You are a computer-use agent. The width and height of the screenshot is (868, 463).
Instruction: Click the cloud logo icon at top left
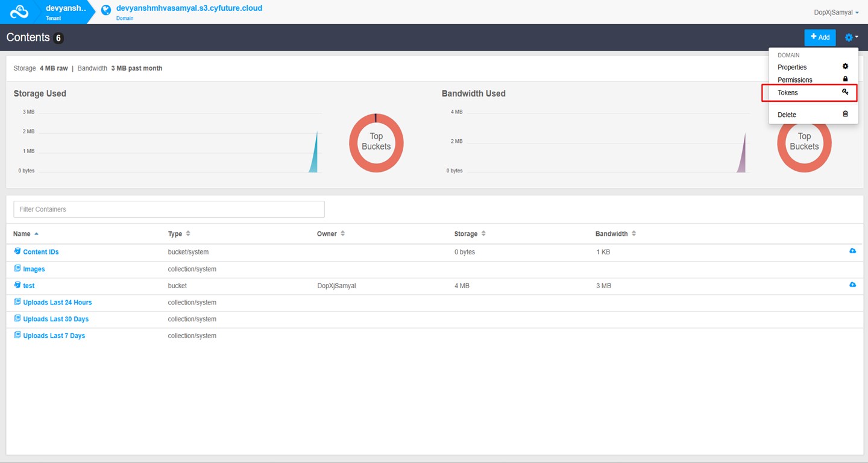[x=19, y=11]
